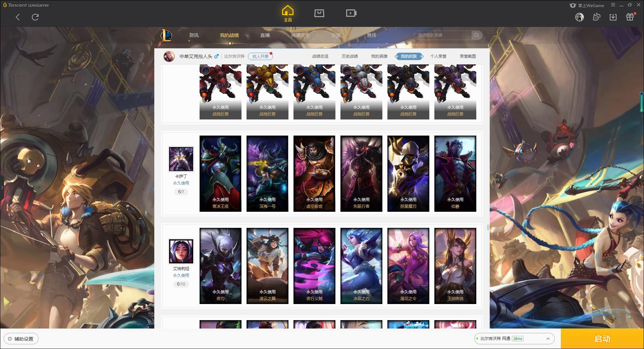The image size is (644, 349).
Task: Open the video player icon
Action: click(x=351, y=13)
